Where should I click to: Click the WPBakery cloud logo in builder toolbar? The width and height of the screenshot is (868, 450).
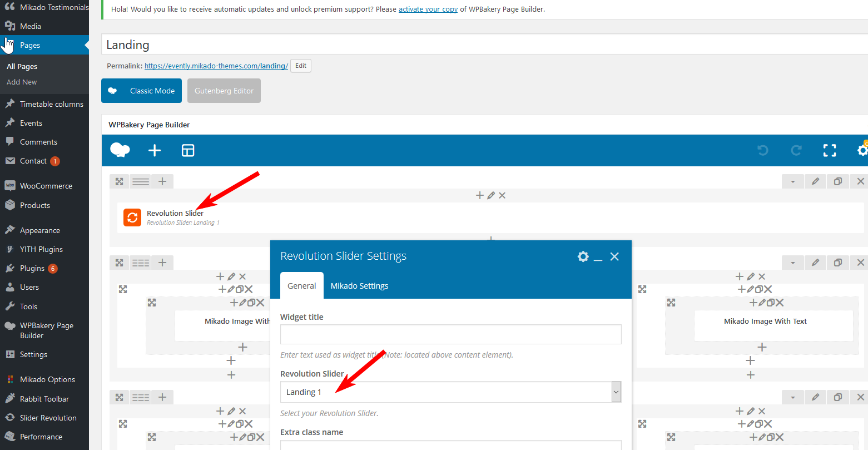click(x=120, y=150)
